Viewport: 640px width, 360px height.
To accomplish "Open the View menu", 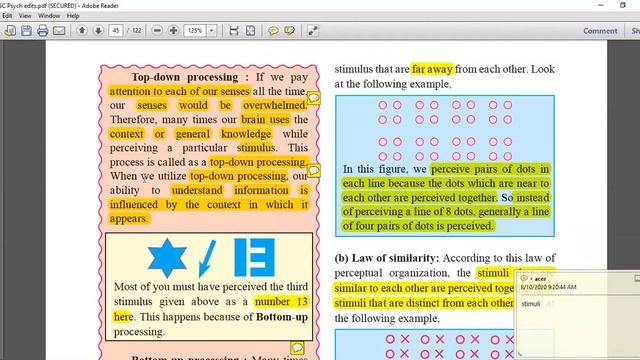I will coord(25,16).
